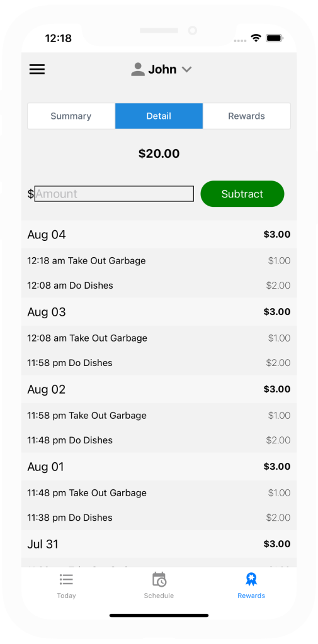Viewport: 318px width, 644px height.
Task: Select the Aug 03 date header row
Action: pyautogui.click(x=159, y=312)
